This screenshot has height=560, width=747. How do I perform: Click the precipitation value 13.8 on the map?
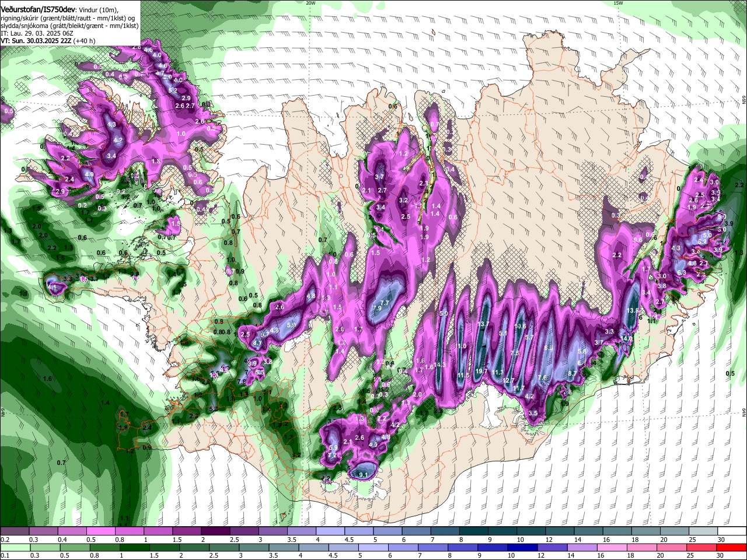(x=633, y=311)
